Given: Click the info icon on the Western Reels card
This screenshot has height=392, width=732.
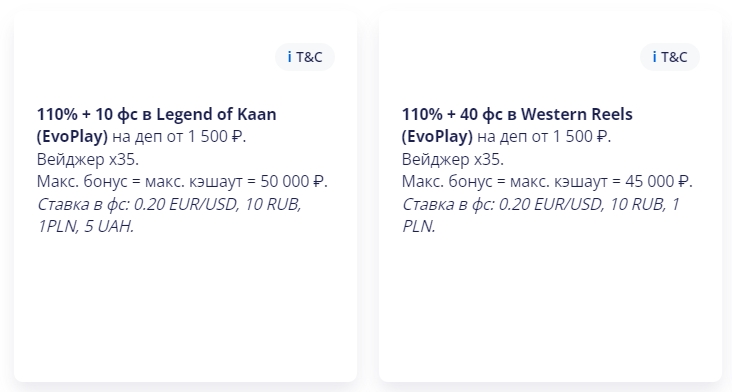Looking at the screenshot, I should click(x=655, y=57).
